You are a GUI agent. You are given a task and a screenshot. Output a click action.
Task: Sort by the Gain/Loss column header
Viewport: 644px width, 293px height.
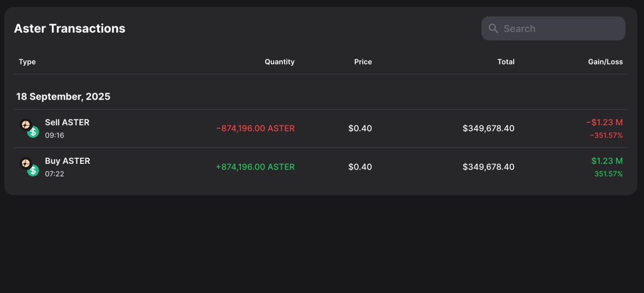point(605,62)
